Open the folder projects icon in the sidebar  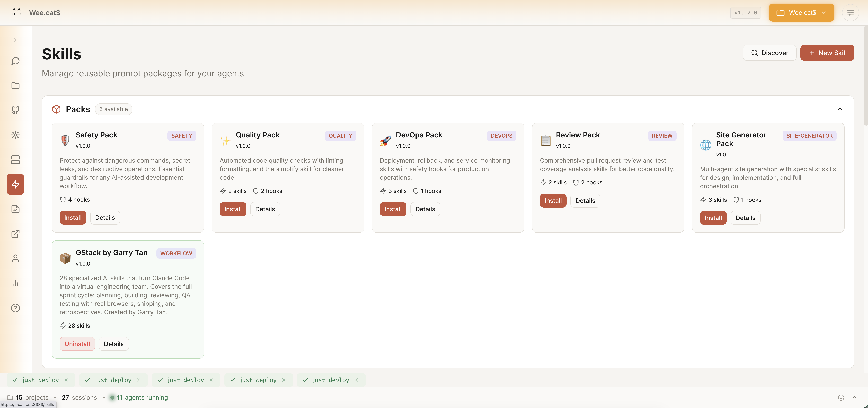click(x=15, y=86)
